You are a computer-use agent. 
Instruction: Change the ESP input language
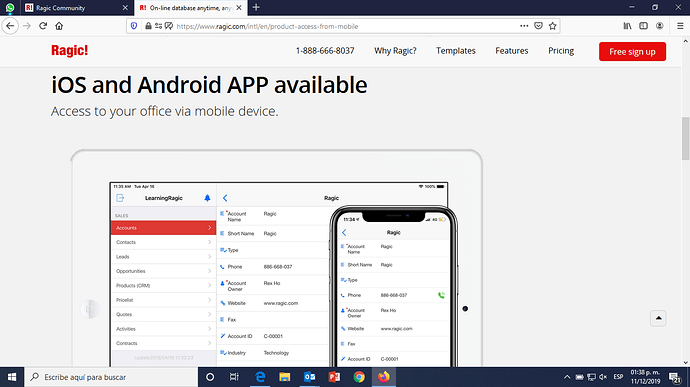pyautogui.click(x=618, y=377)
